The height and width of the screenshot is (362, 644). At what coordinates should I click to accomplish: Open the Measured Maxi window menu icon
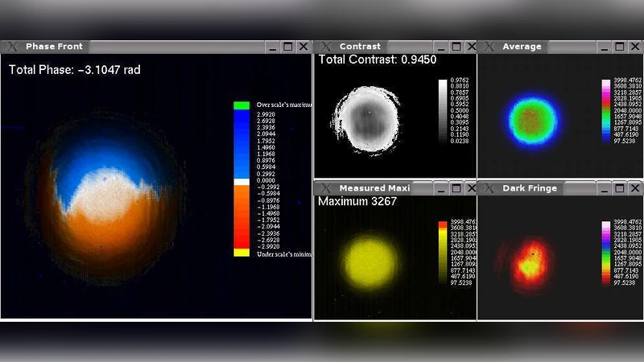[325, 188]
